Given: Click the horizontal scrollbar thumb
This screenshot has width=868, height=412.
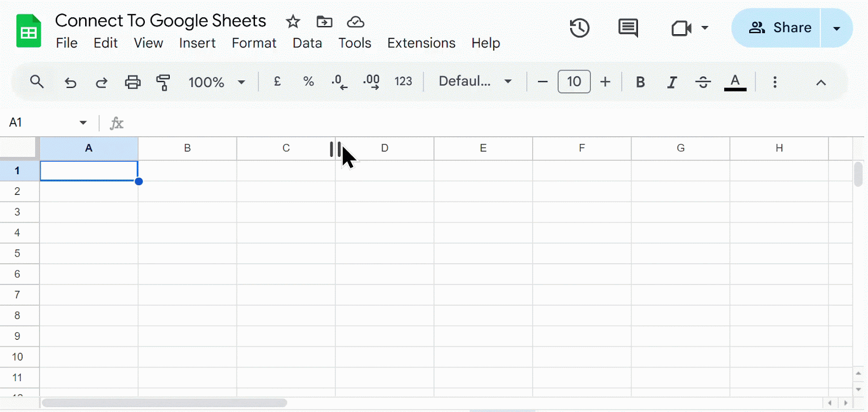Looking at the screenshot, I should click(x=164, y=403).
